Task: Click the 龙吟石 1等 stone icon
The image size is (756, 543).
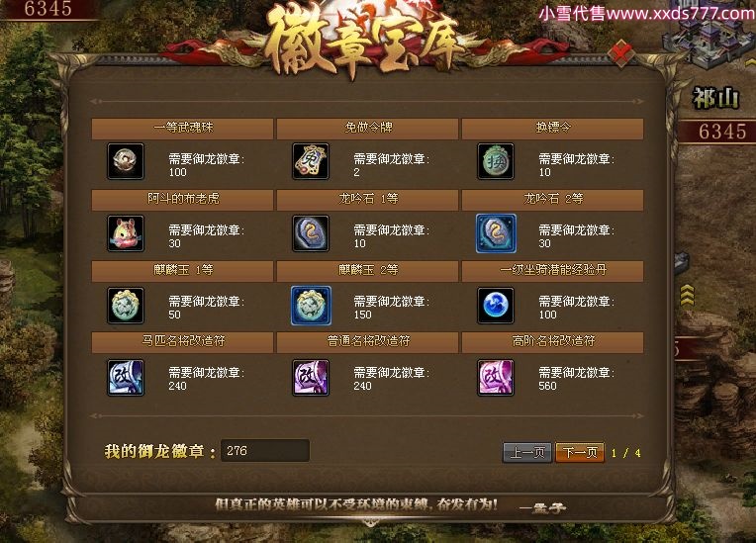Action: tap(311, 233)
